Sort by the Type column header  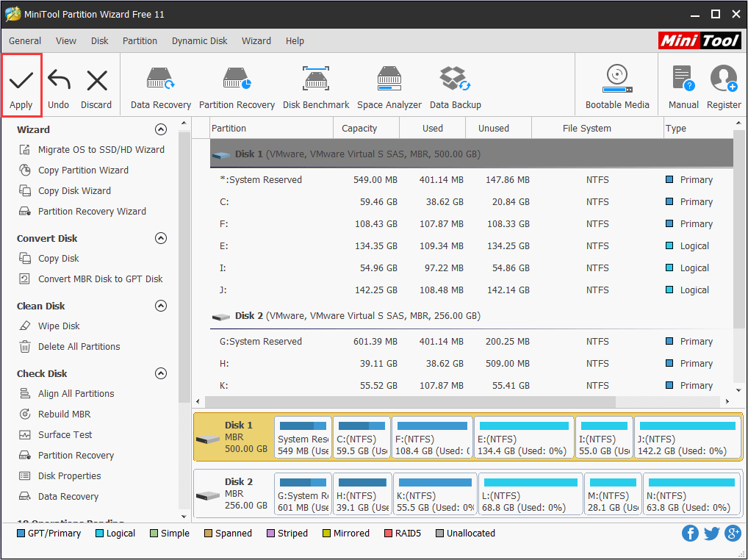point(698,129)
